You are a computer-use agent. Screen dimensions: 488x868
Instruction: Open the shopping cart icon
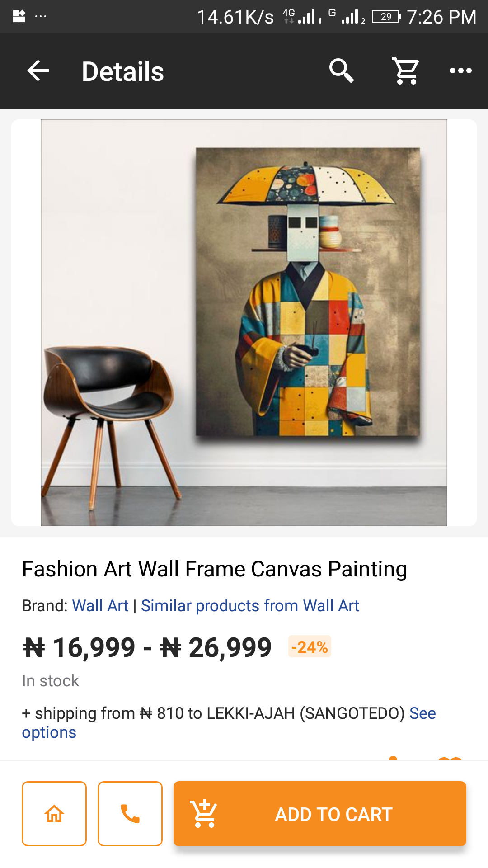(406, 71)
